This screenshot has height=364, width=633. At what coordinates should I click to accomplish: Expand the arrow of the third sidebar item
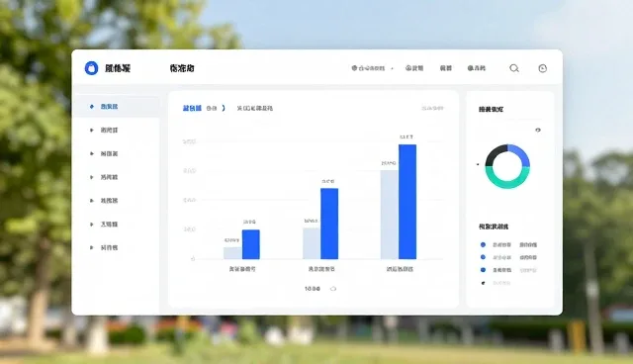click(92, 153)
